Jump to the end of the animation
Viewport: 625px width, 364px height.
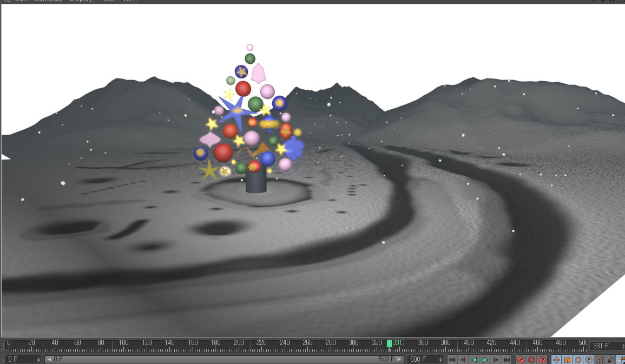pyautogui.click(x=506, y=360)
